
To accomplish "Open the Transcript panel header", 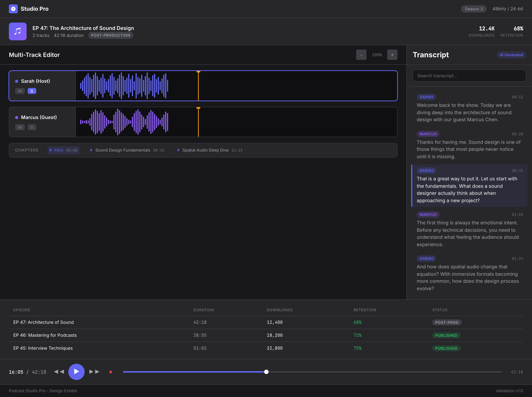I will (431, 55).
